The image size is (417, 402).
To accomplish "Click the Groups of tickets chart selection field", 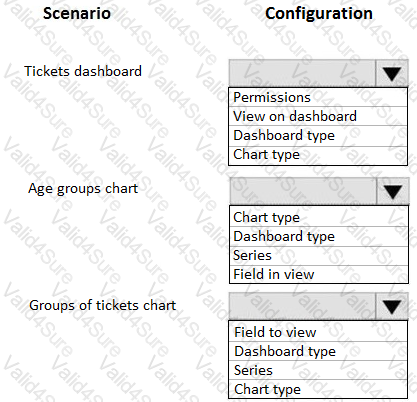I will pyautogui.click(x=302, y=307).
